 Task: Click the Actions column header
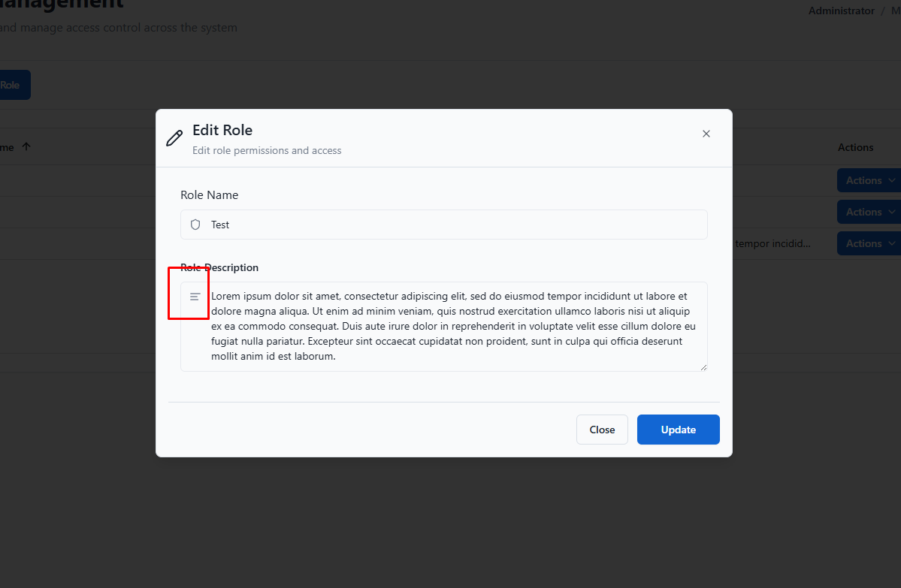pos(855,147)
